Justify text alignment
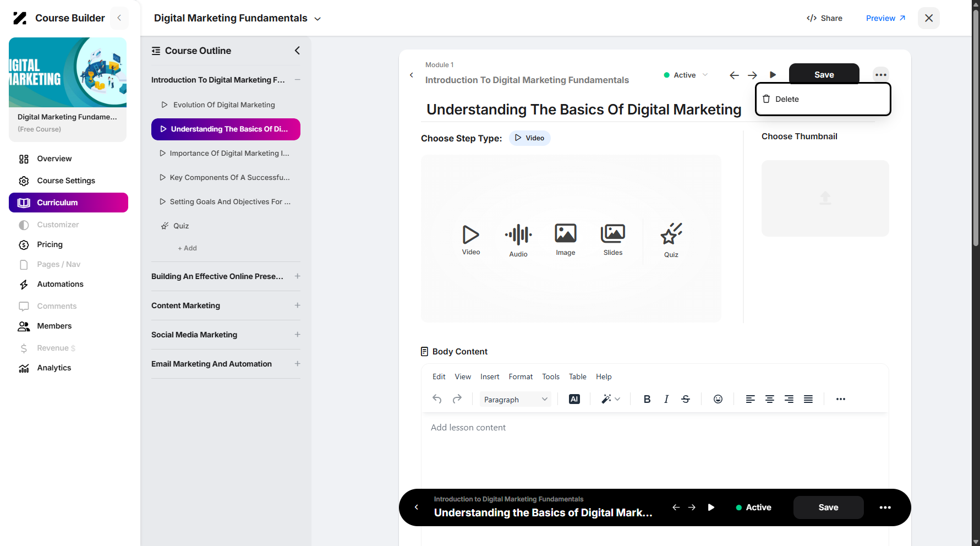Image resolution: width=980 pixels, height=546 pixels. pyautogui.click(x=808, y=399)
